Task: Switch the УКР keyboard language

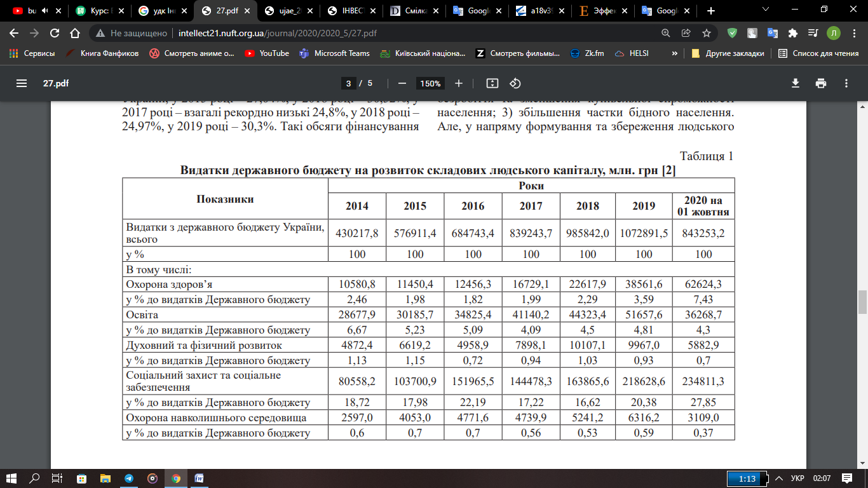Action: point(797,478)
